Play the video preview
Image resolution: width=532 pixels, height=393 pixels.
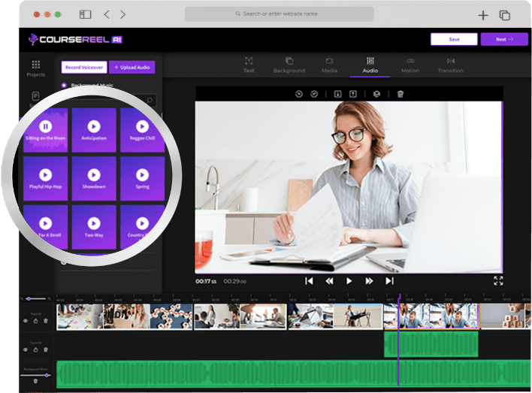[x=349, y=281]
